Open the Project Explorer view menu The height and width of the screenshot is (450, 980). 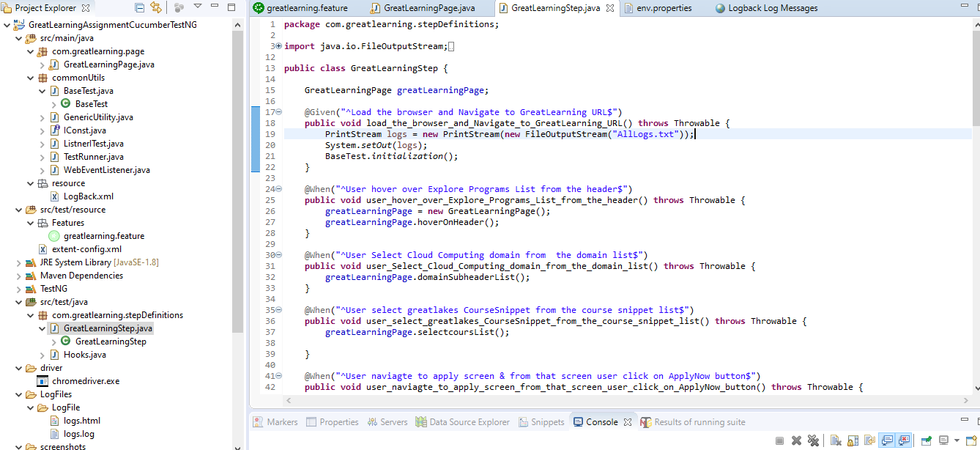198,7
